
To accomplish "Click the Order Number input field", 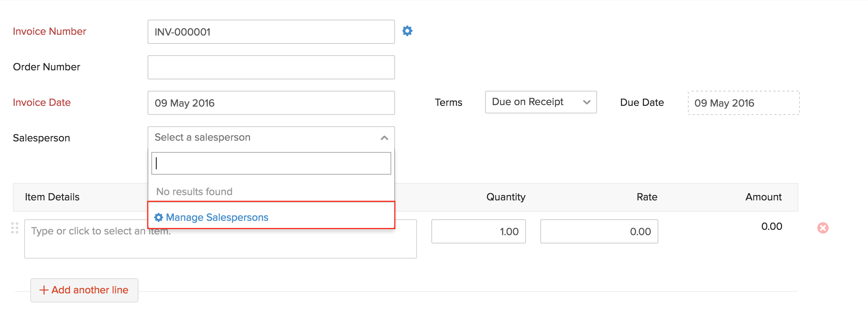I will tap(271, 67).
